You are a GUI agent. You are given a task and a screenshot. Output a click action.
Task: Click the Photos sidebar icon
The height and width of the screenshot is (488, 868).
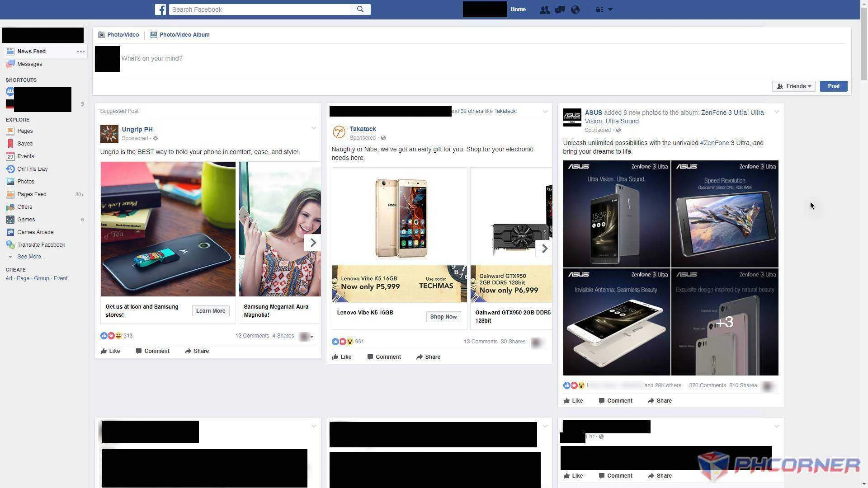pyautogui.click(x=10, y=182)
